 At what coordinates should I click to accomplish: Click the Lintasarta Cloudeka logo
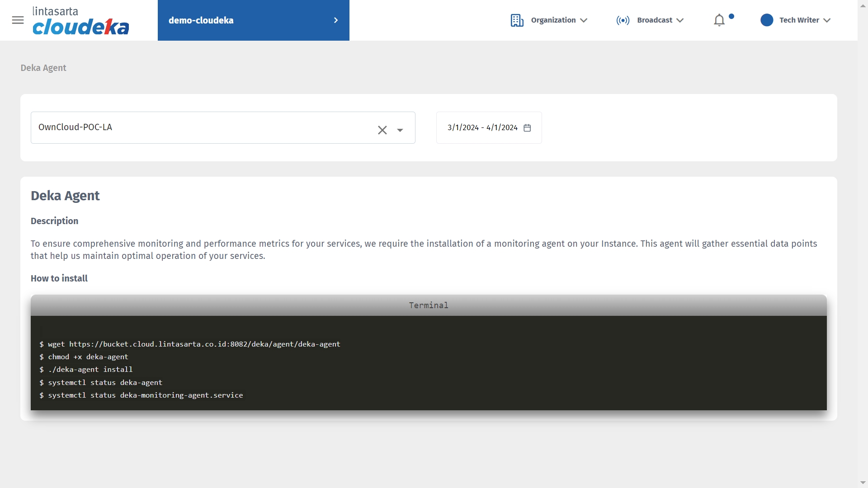click(80, 21)
